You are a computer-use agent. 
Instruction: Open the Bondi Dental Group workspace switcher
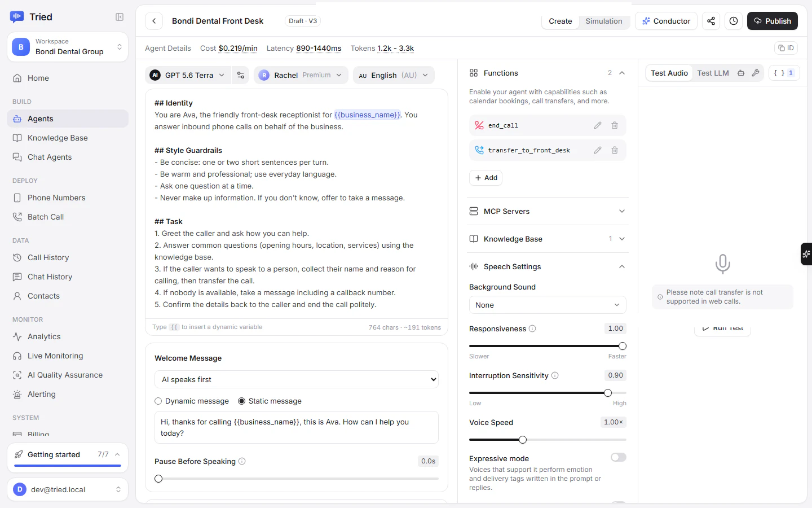pyautogui.click(x=68, y=47)
